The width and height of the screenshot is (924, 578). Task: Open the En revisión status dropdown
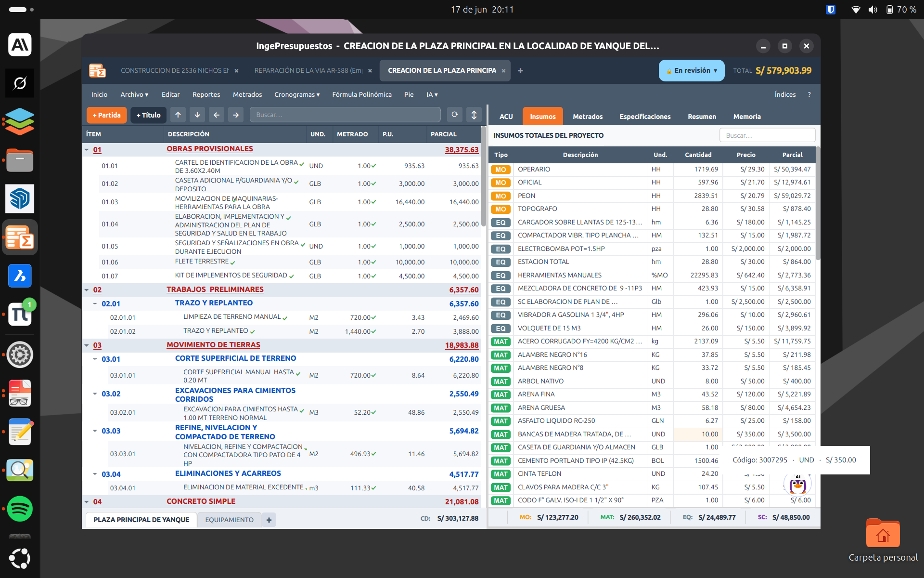click(692, 71)
